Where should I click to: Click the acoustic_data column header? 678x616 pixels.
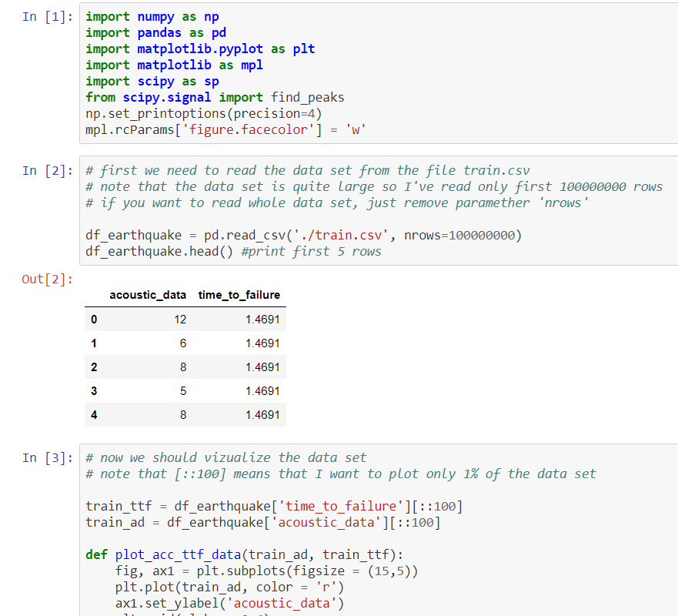(148, 295)
